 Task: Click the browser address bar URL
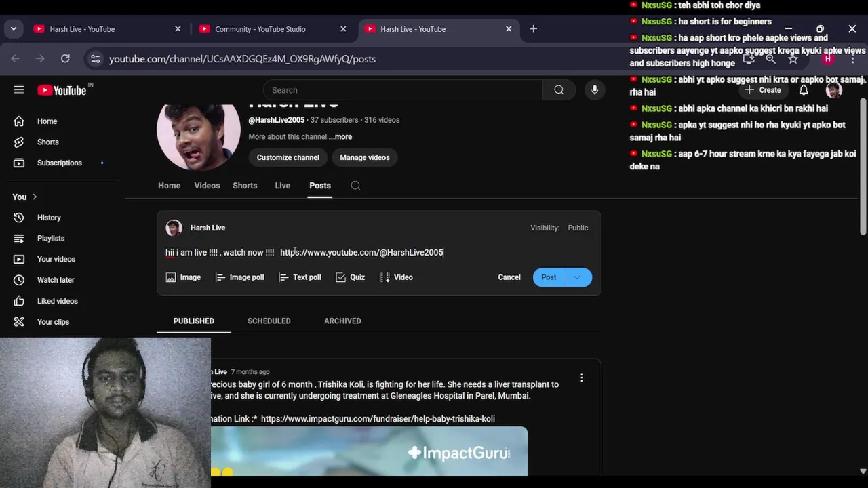point(242,59)
